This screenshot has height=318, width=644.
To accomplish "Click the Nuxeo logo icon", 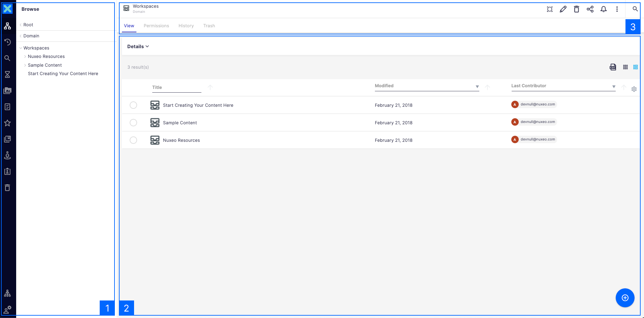I will [7, 9].
